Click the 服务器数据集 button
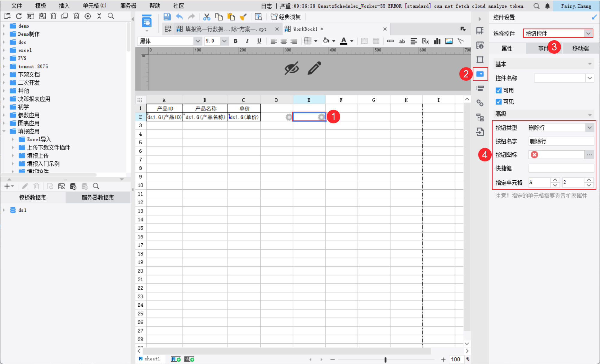 pos(97,197)
